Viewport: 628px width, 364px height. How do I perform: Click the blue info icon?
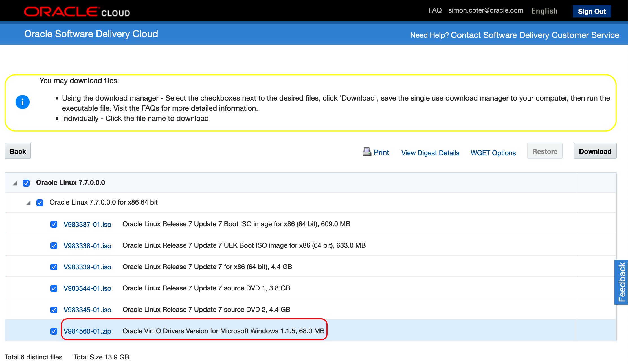[23, 102]
